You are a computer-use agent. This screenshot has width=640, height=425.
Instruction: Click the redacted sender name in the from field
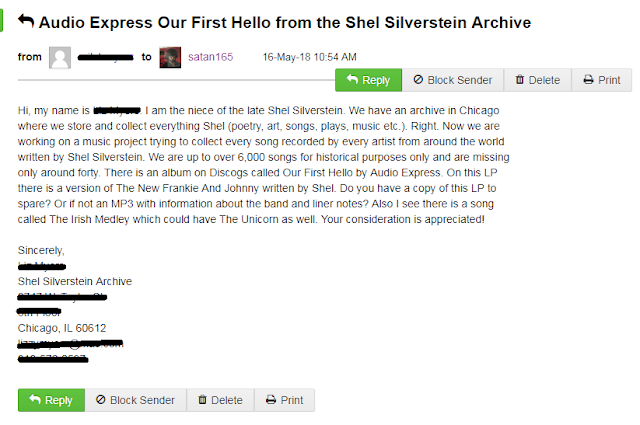click(105, 57)
